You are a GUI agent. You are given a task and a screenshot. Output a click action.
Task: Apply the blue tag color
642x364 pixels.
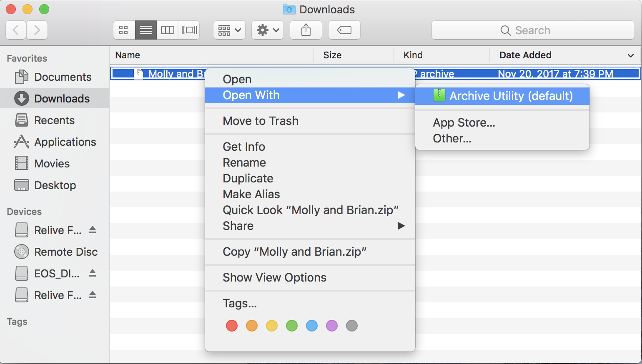click(312, 326)
